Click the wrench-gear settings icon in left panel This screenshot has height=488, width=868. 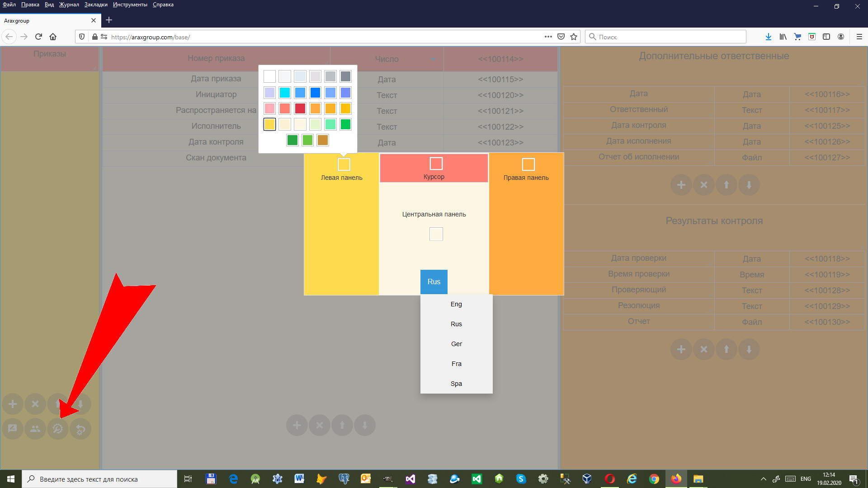click(58, 428)
